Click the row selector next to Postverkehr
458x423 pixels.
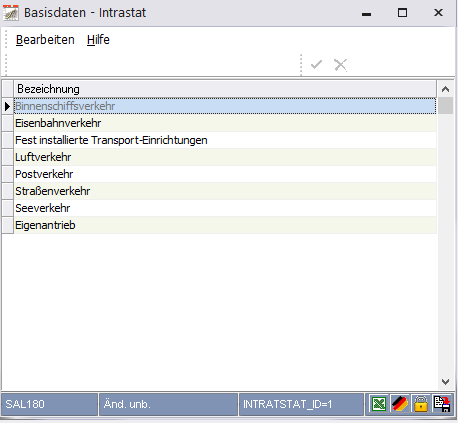pos(8,174)
